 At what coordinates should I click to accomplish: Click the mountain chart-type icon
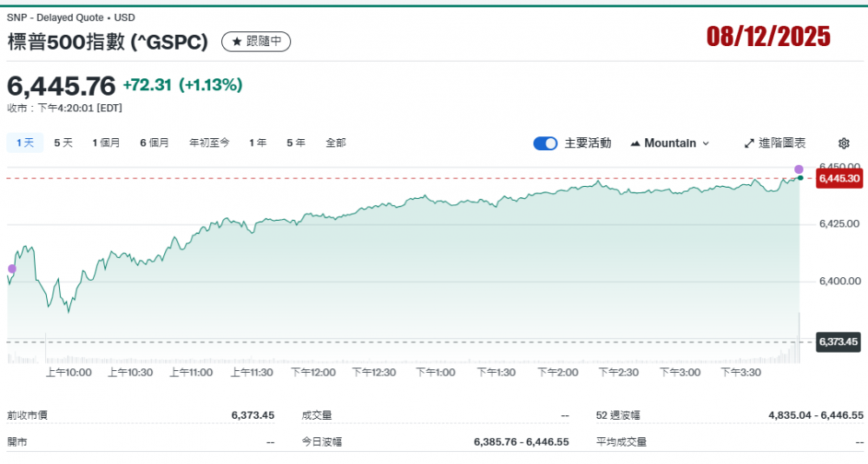pos(635,143)
